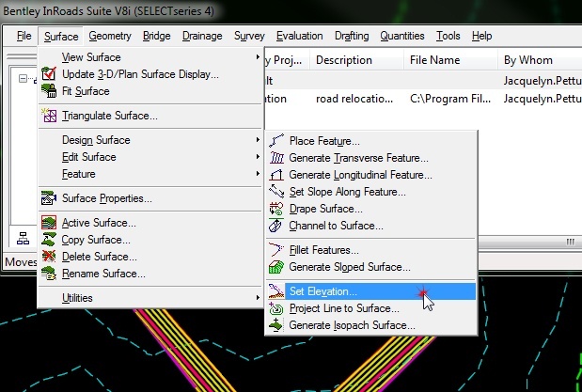Select Rename Surface menu entry
Viewport: 582px width, 392px height.
click(149, 274)
